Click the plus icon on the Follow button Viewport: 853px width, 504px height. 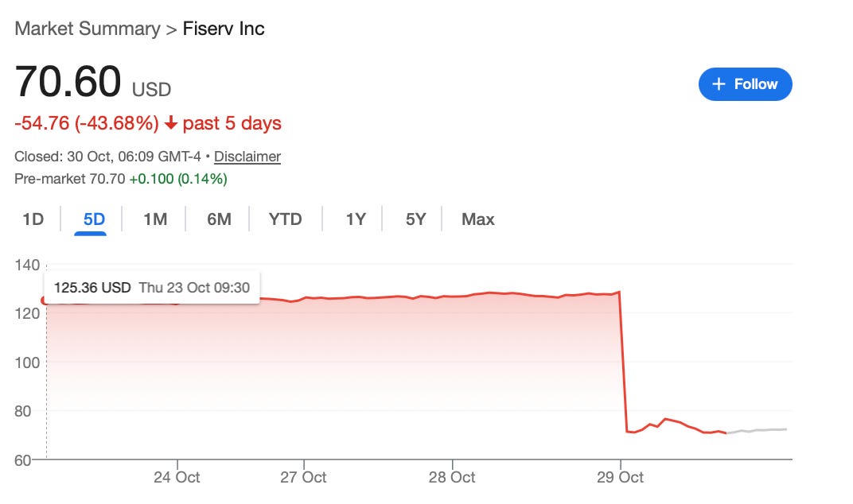pos(719,84)
